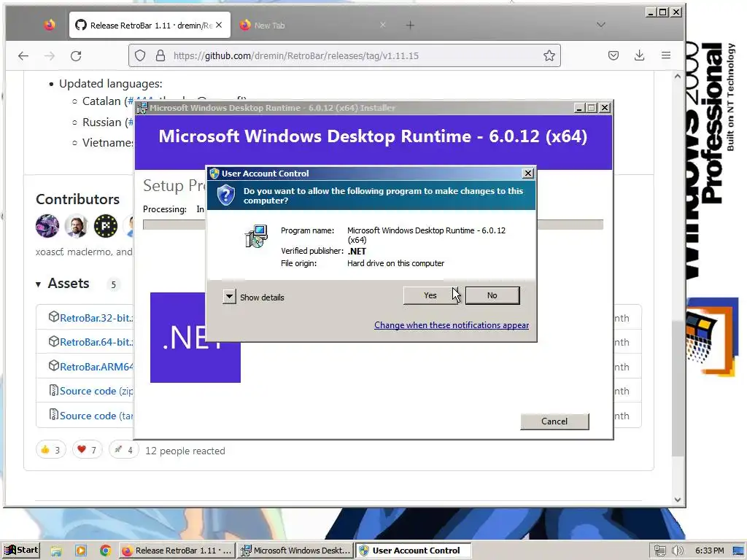Switch to Release RetroBar taskbar button
Image resolution: width=747 pixels, height=560 pixels.
177,551
